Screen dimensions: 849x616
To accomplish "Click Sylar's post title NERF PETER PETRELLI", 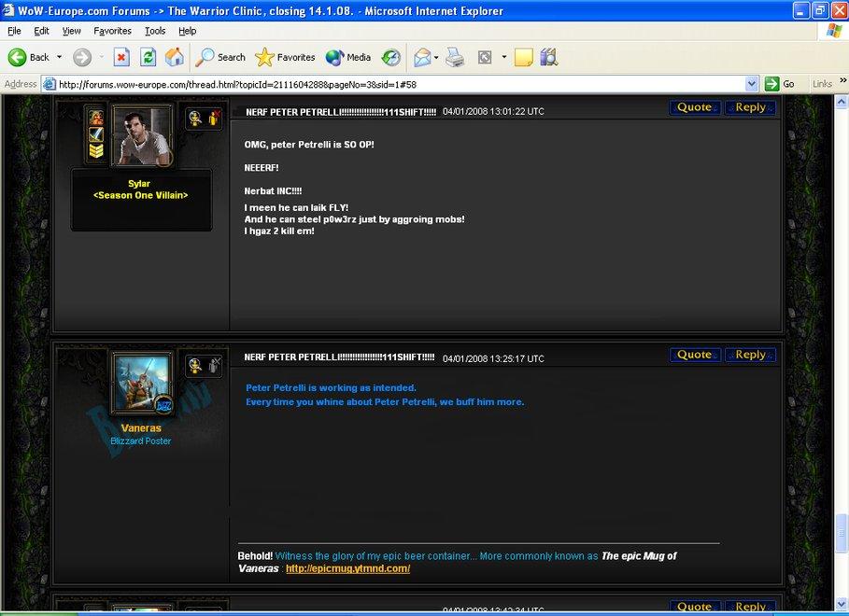I will (x=341, y=112).
